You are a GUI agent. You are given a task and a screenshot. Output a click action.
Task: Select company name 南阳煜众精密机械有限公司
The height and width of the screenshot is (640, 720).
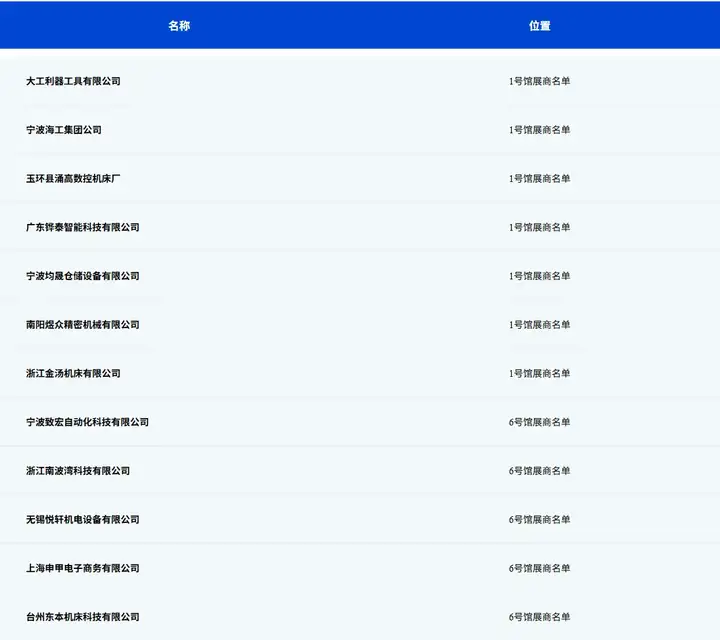pyautogui.click(x=83, y=325)
